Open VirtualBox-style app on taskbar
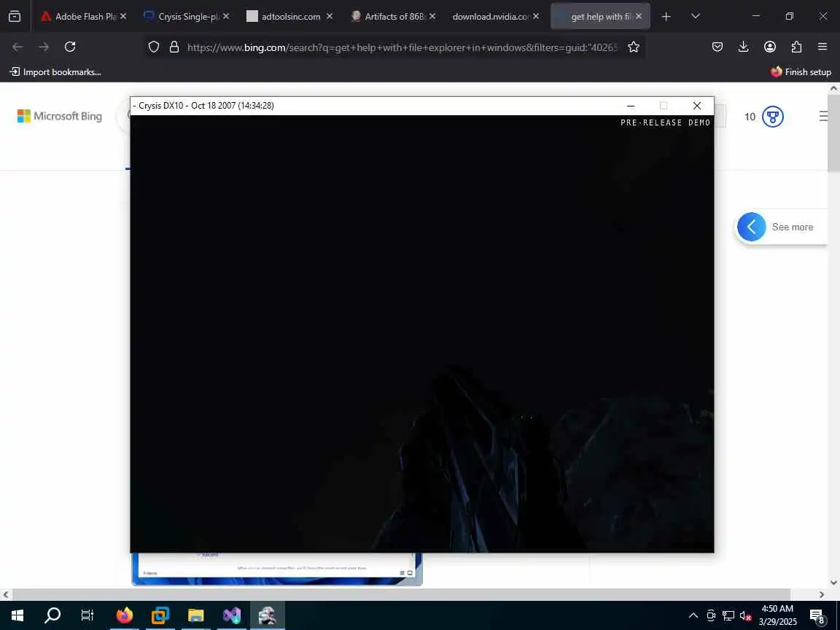The image size is (840, 630). coord(160,615)
